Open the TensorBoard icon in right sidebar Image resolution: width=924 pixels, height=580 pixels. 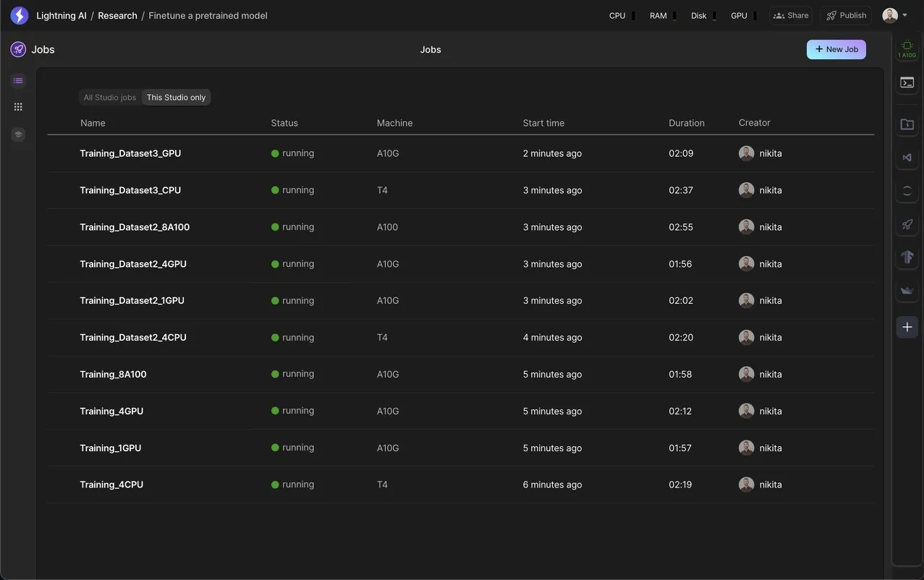click(907, 257)
